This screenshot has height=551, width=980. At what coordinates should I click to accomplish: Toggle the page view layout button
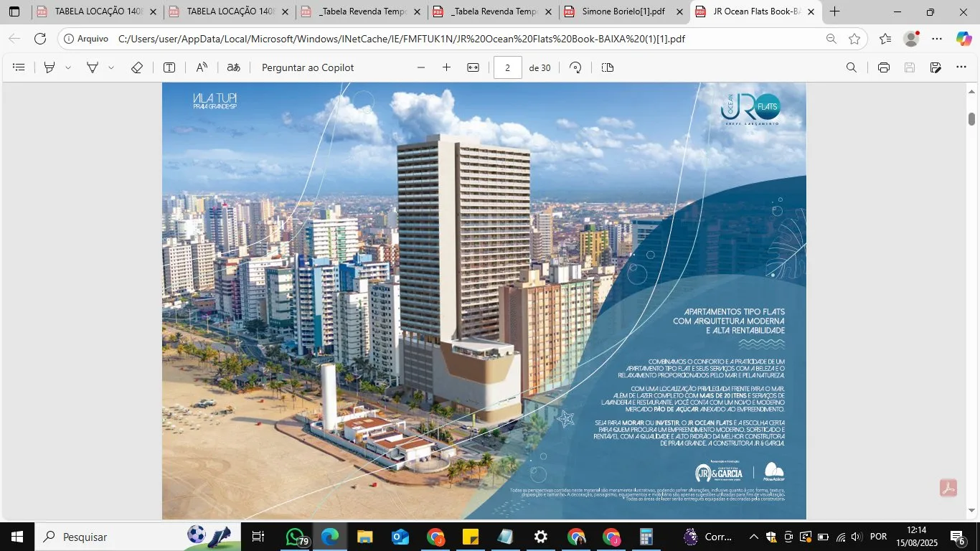608,67
